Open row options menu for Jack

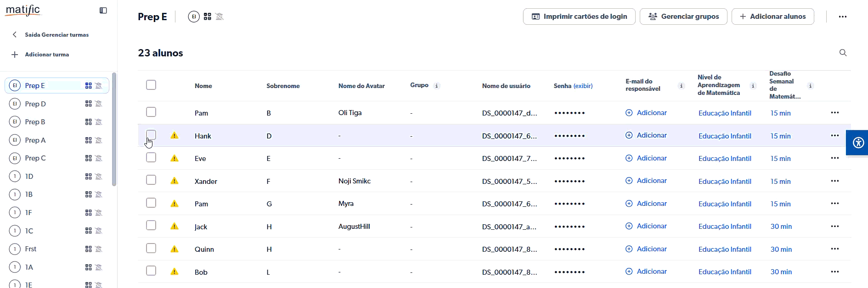[x=834, y=226]
